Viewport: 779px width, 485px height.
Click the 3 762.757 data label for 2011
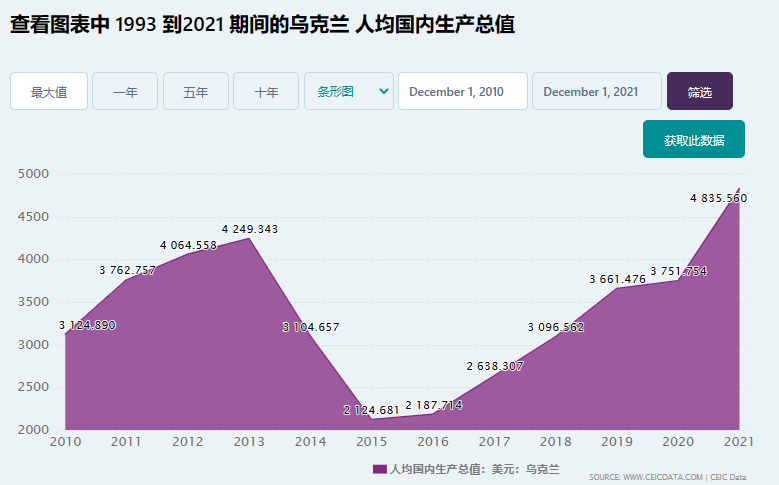click(x=127, y=270)
